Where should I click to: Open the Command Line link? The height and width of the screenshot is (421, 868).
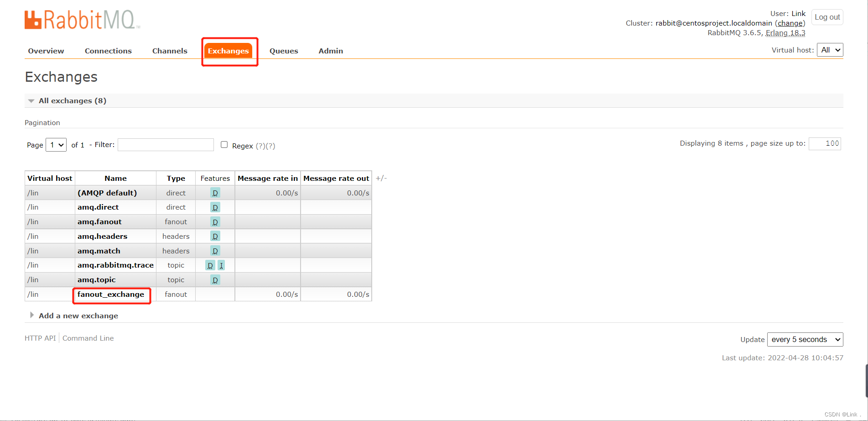click(x=88, y=338)
